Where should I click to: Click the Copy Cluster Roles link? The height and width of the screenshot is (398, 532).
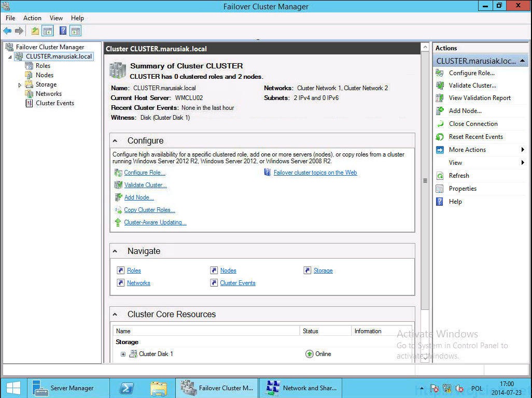149,210
